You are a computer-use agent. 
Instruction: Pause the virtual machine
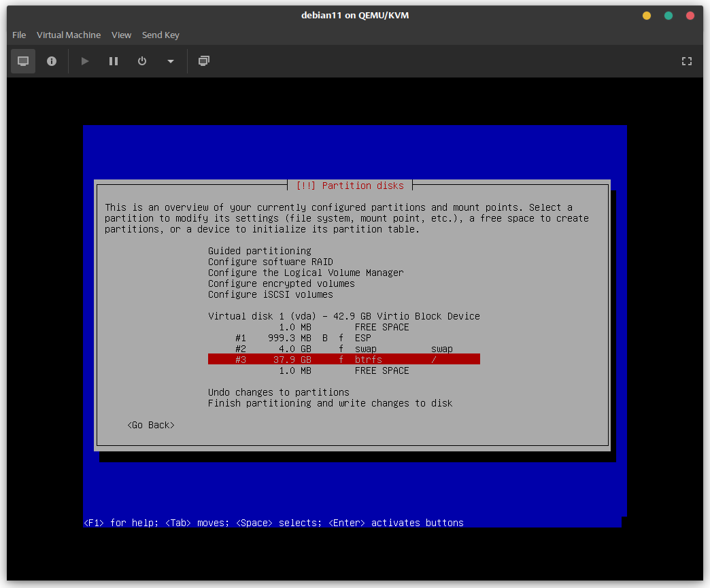point(114,61)
